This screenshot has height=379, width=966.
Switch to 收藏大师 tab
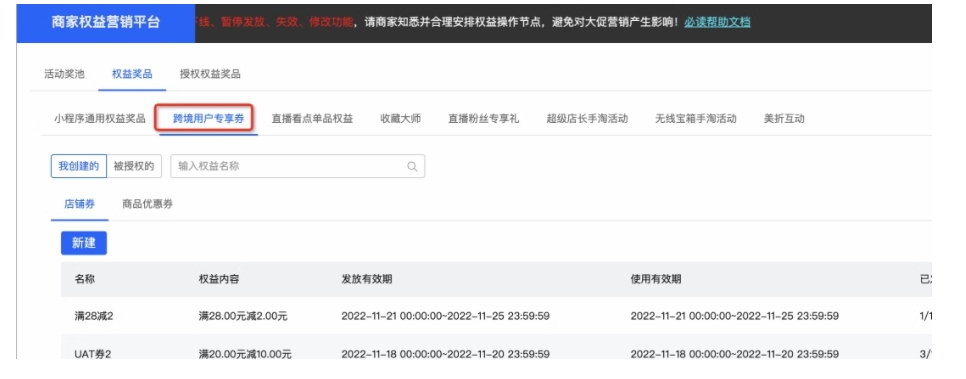pyautogui.click(x=401, y=119)
